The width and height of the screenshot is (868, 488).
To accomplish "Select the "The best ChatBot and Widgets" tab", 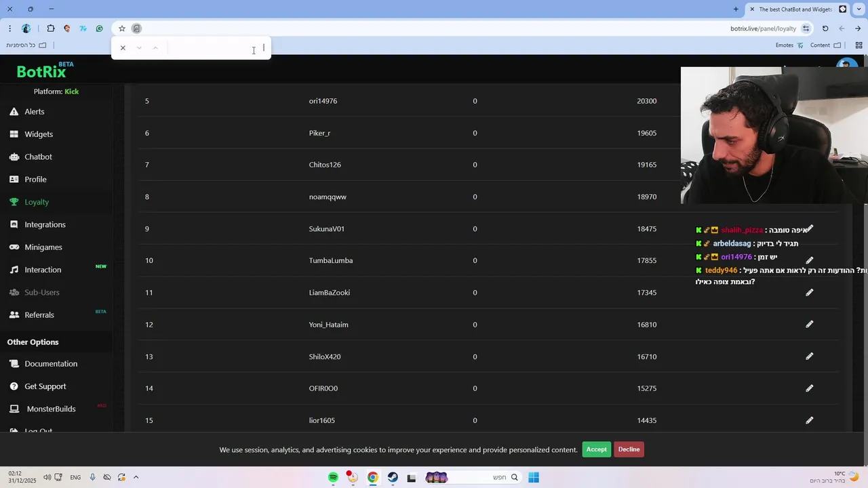I will point(798,9).
